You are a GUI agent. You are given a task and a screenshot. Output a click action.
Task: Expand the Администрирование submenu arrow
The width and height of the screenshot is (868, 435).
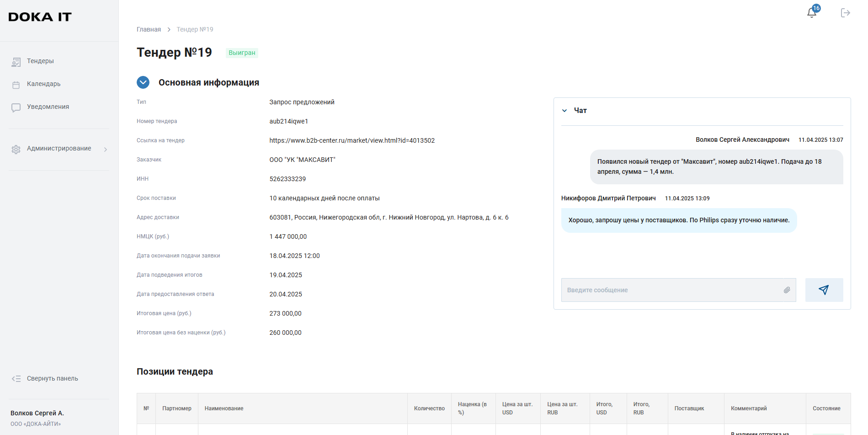coord(106,149)
